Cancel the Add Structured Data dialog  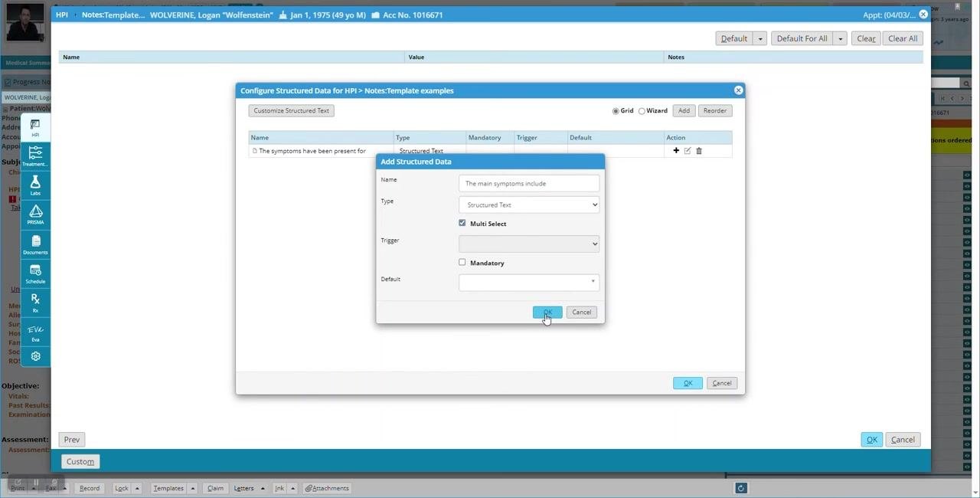click(582, 312)
